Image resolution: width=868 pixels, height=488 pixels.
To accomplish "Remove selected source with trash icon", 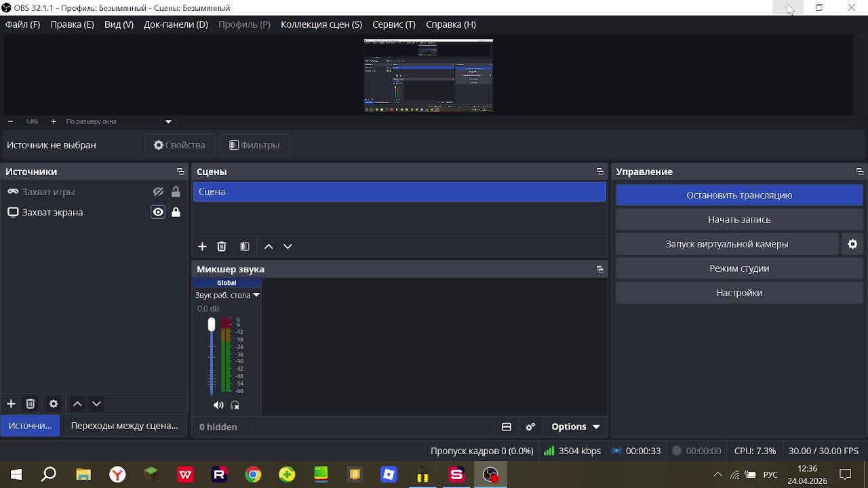I will [x=30, y=403].
